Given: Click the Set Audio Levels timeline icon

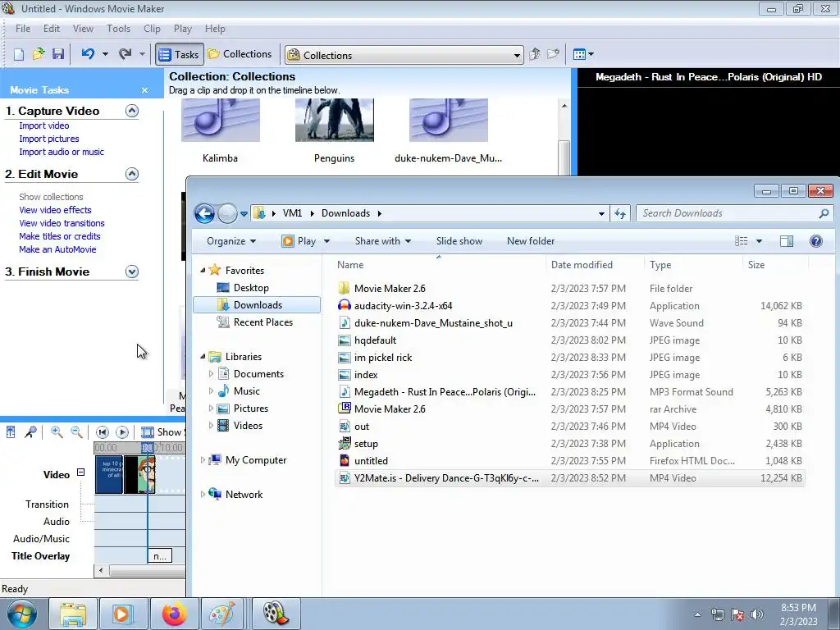Looking at the screenshot, I should coord(11,431).
